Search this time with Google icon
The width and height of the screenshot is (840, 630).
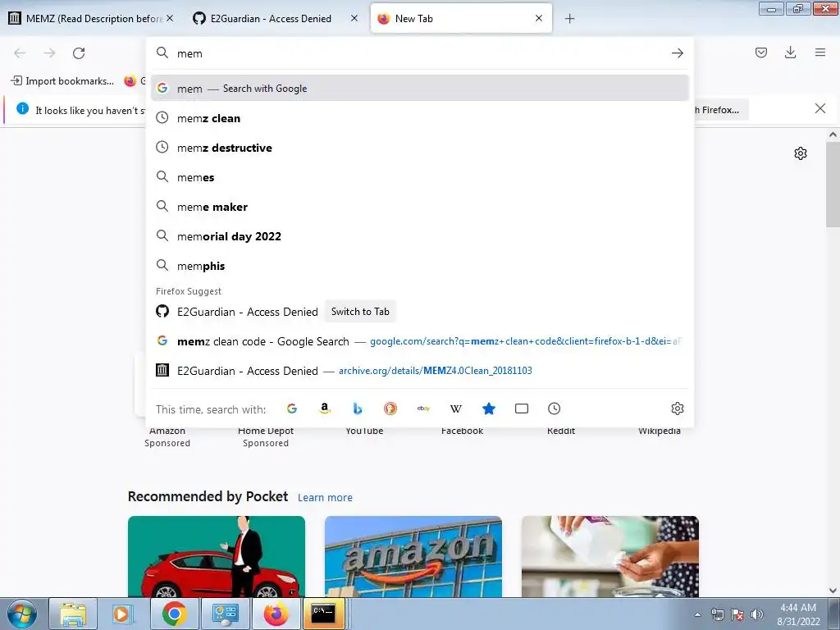[x=292, y=409]
